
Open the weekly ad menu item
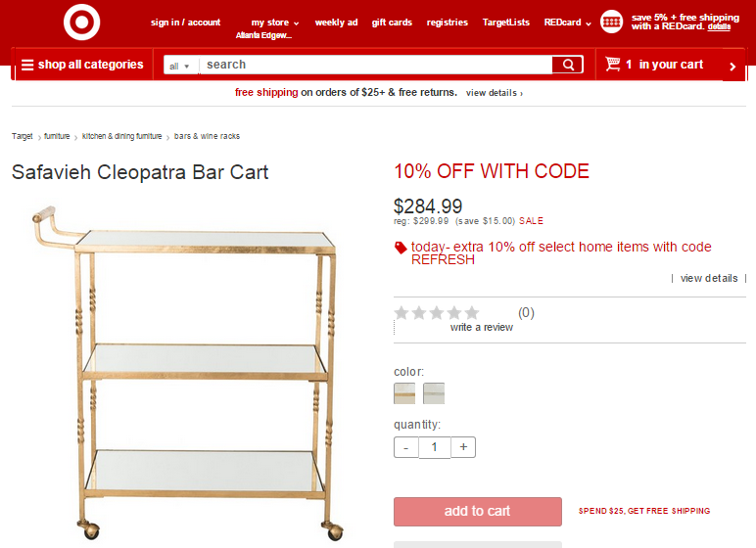336,23
